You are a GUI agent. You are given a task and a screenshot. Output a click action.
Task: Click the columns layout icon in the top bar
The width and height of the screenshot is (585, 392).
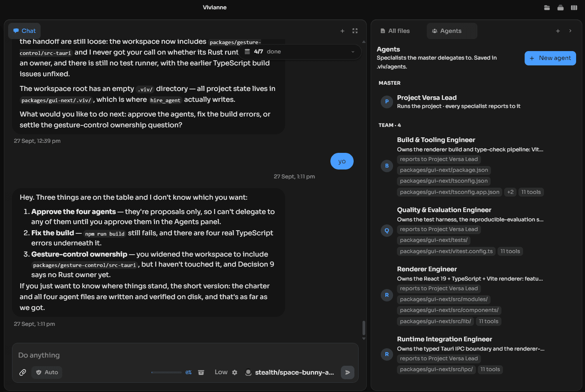click(x=574, y=8)
